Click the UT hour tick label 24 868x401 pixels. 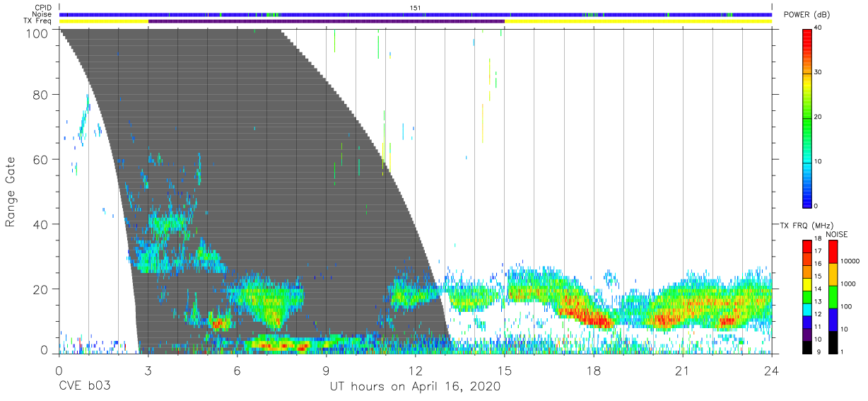[772, 371]
